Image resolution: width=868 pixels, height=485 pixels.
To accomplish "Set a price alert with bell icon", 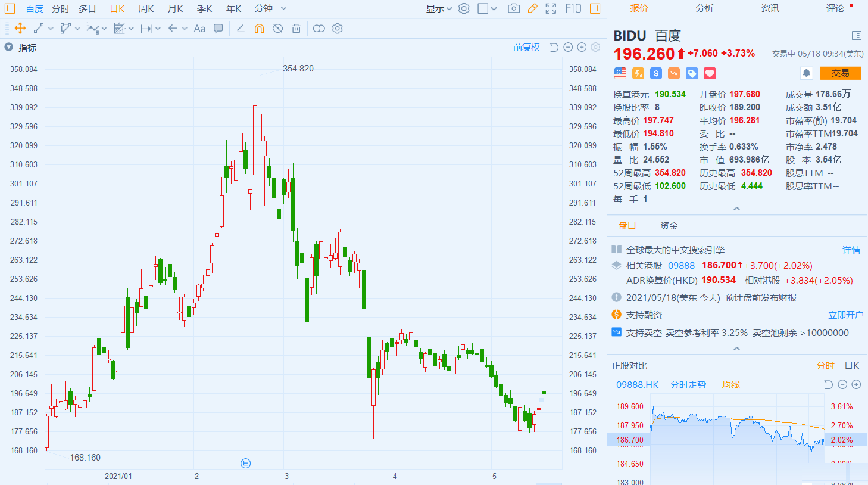I will coord(806,73).
